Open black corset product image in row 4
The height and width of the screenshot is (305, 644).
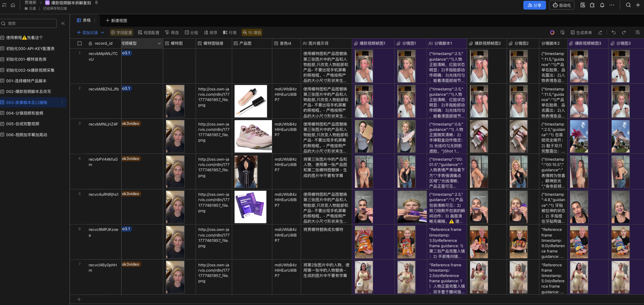[x=246, y=172]
